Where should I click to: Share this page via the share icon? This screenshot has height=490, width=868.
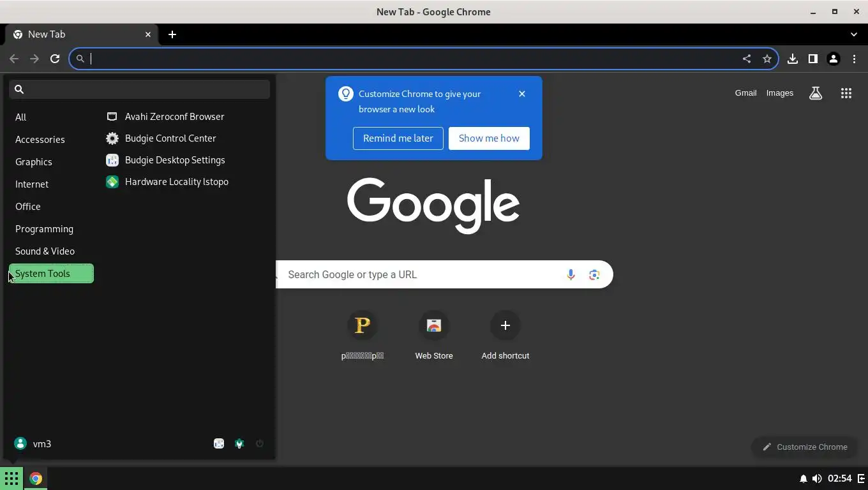pos(747,59)
